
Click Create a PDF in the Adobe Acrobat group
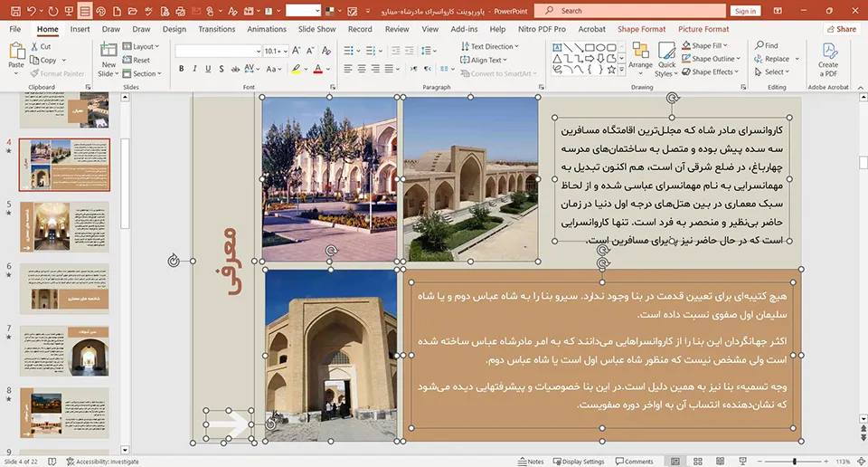[828, 59]
